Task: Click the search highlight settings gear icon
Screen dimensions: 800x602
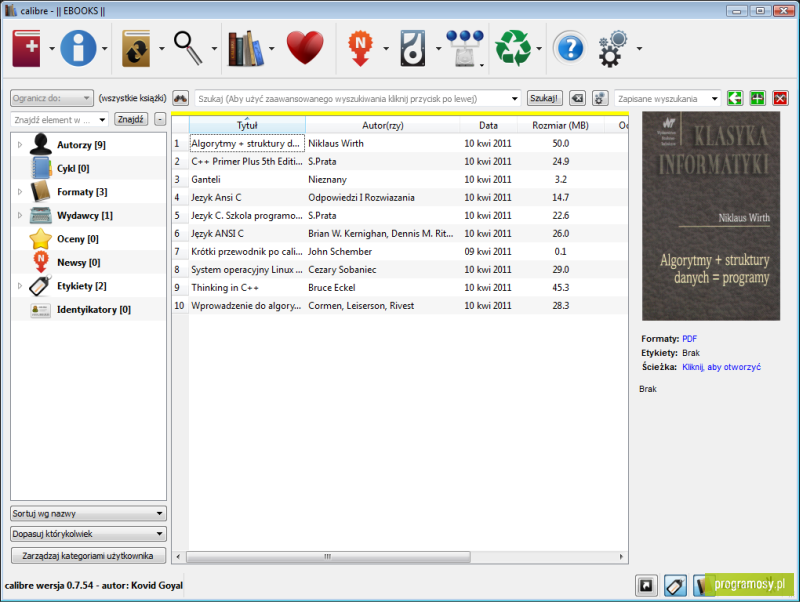Action: (600, 98)
